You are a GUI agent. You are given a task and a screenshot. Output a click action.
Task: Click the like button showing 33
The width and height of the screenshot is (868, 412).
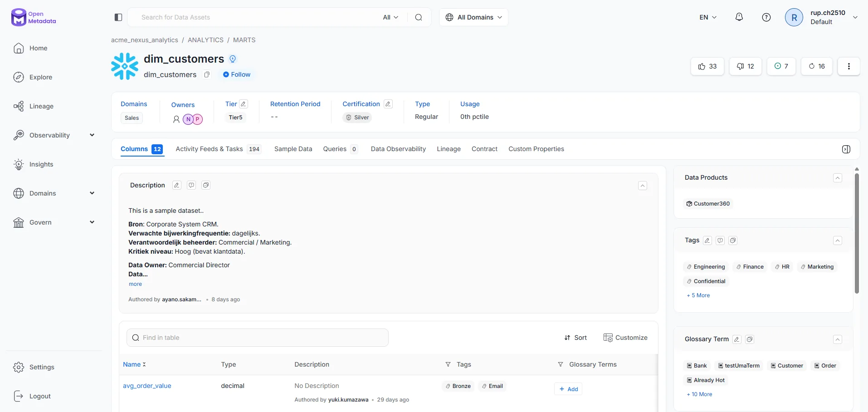707,66
